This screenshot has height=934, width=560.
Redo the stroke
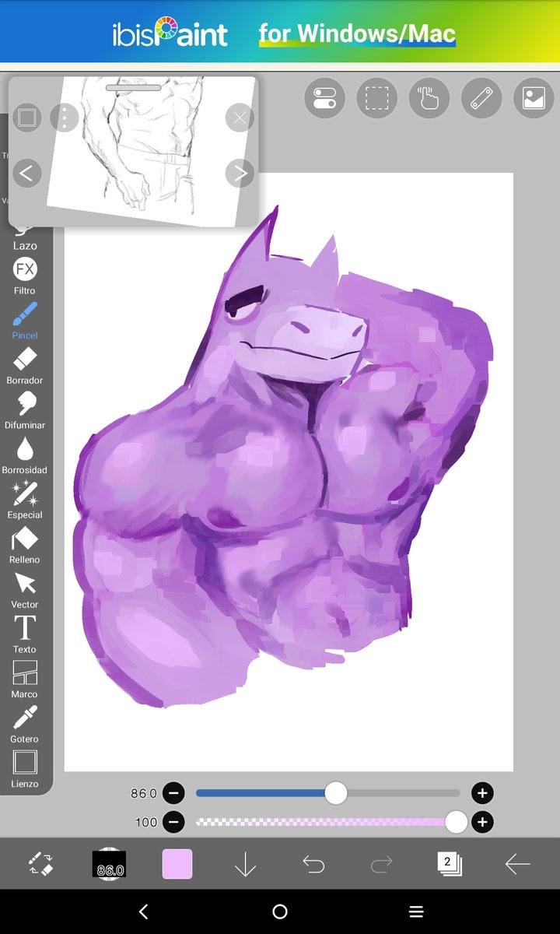click(381, 864)
